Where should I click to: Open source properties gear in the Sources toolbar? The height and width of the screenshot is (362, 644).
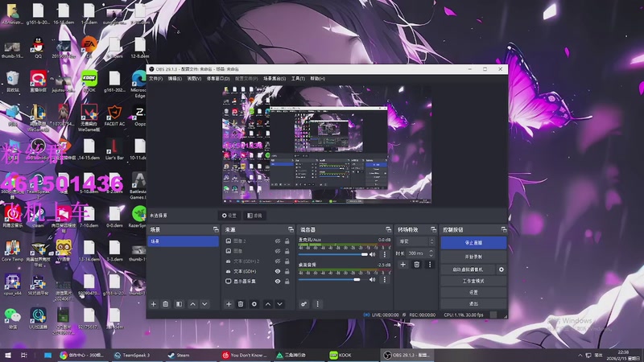(x=254, y=304)
